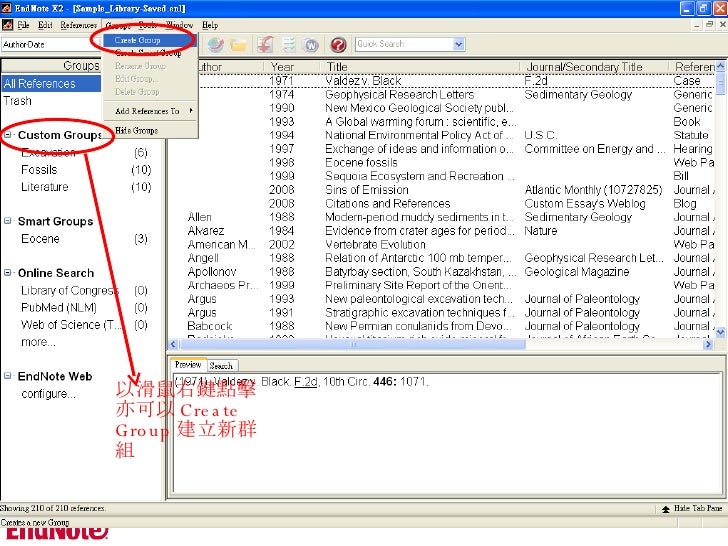
Task: Click Hide Tab Pane button
Action: 693,509
